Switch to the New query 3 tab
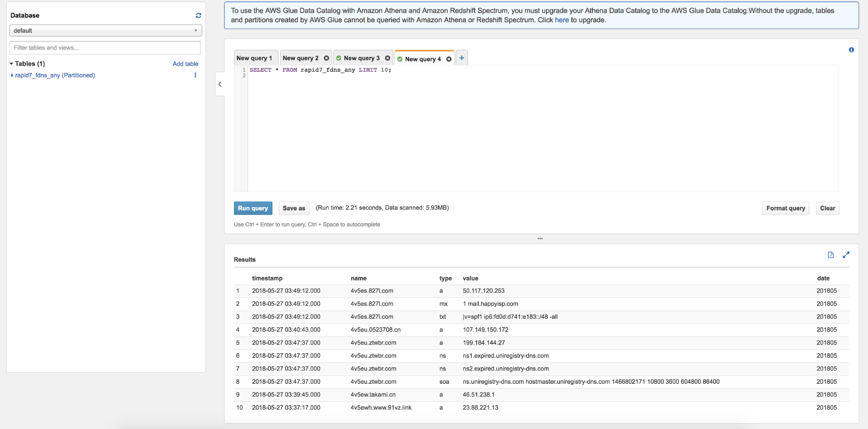The width and height of the screenshot is (868, 429). coord(361,58)
